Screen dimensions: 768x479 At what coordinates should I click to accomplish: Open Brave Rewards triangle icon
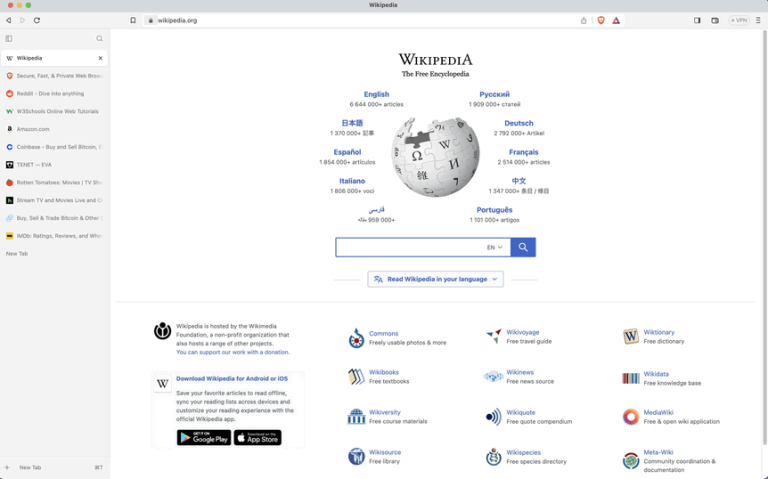[x=616, y=21]
